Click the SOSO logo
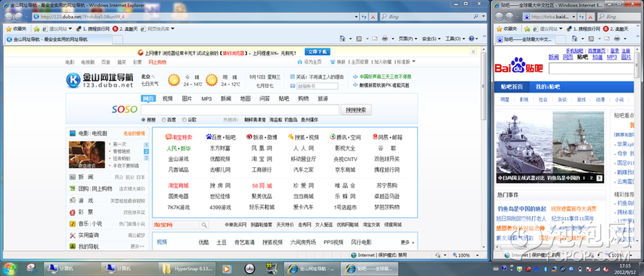 click(124, 109)
